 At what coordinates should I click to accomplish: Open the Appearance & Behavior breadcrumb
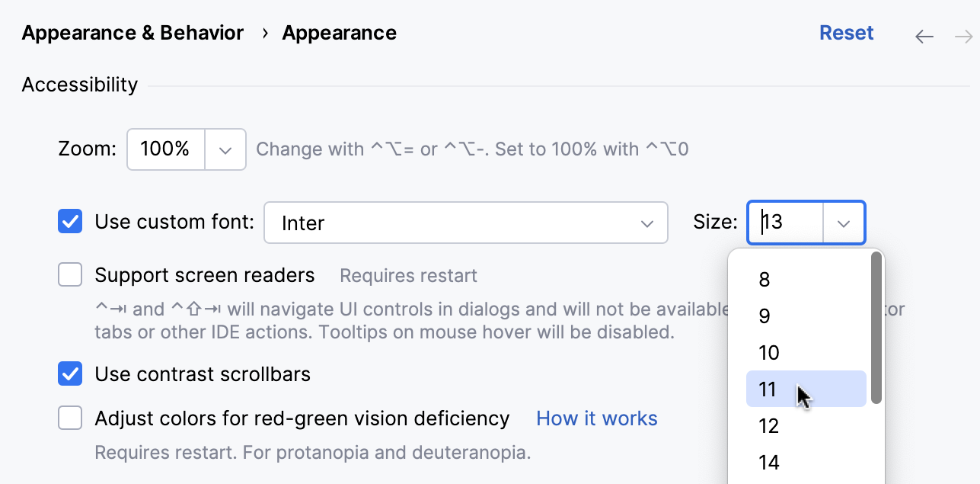point(132,33)
